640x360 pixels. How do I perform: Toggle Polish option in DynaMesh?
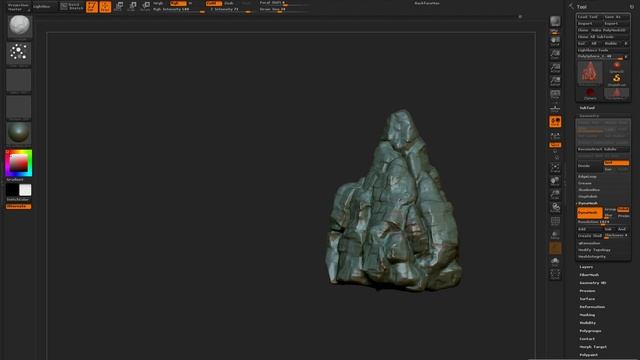coord(623,209)
